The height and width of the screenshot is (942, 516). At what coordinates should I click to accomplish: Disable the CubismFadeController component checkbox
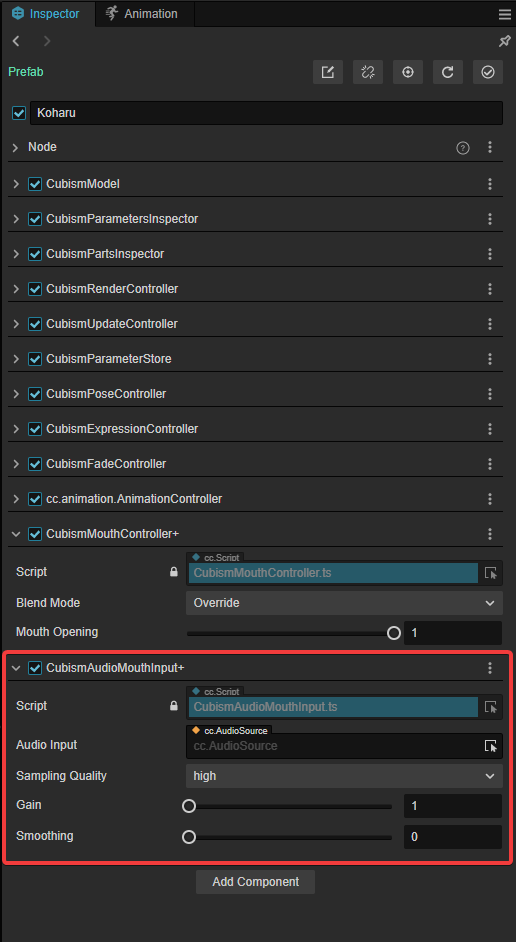click(35, 464)
